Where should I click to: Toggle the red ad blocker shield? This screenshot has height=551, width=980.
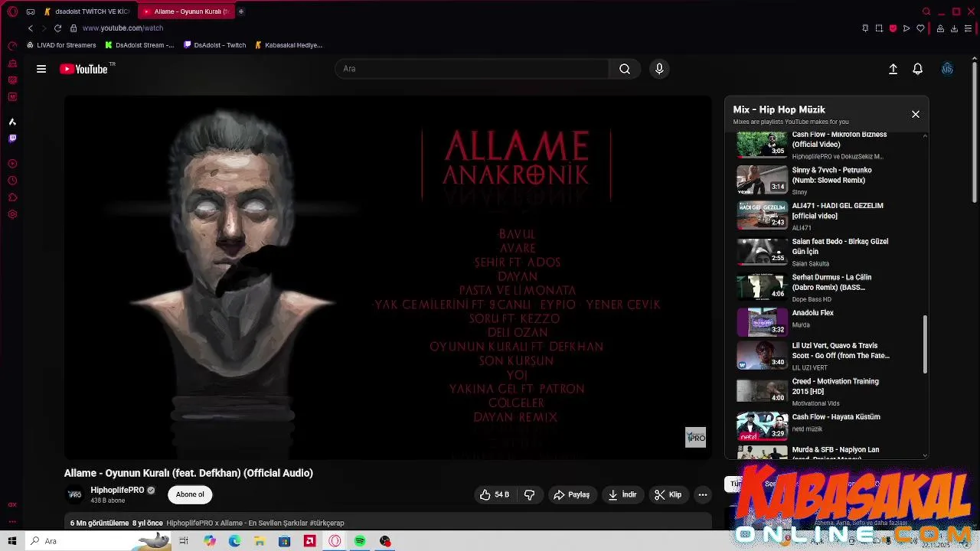[893, 28]
